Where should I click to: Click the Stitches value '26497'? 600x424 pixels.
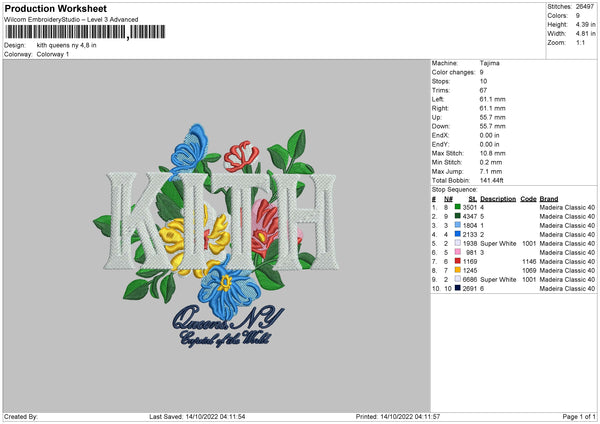click(585, 7)
